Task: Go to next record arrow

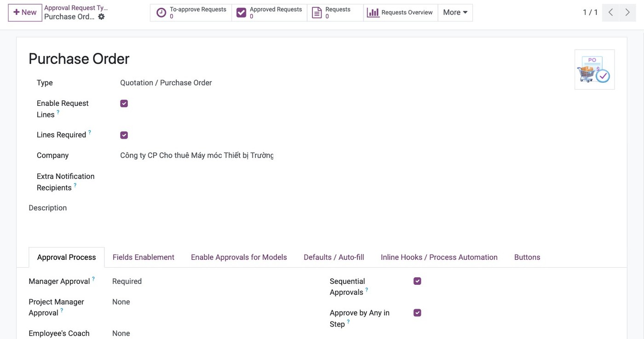Action: coord(627,12)
